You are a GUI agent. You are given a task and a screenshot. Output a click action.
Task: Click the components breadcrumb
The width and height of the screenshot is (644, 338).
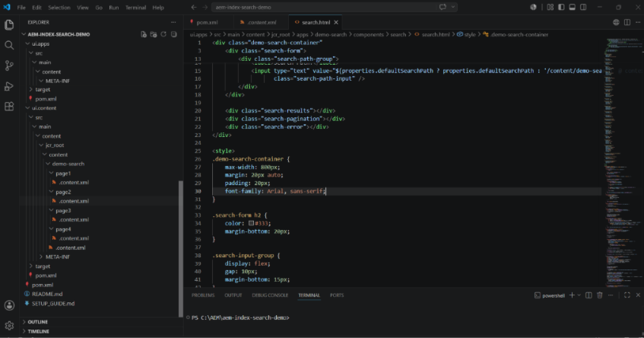(369, 34)
